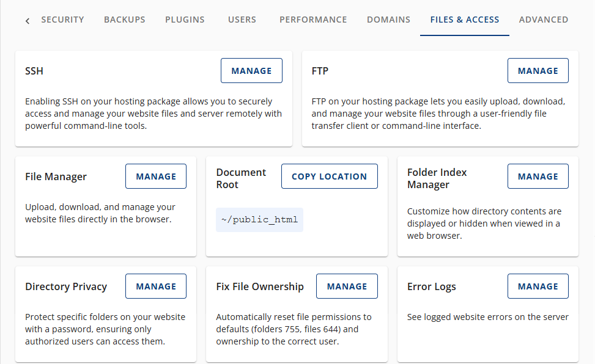This screenshot has width=595, height=364.
Task: Switch to the Security tab
Action: tap(62, 20)
